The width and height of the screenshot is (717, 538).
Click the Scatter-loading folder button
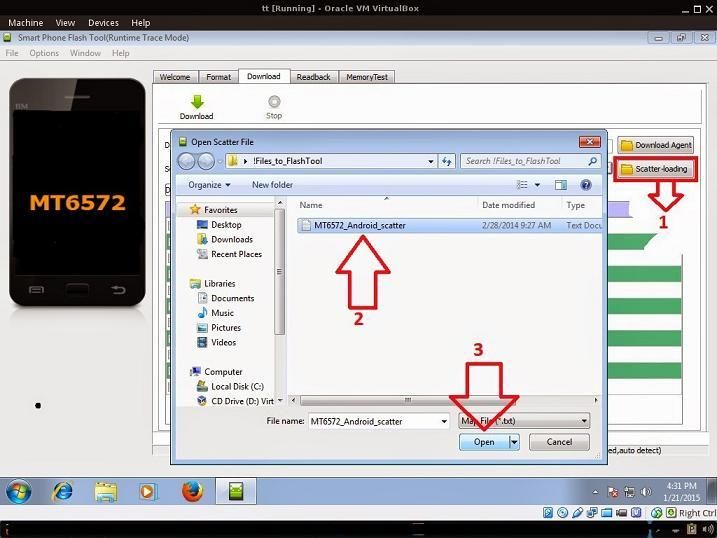click(655, 169)
